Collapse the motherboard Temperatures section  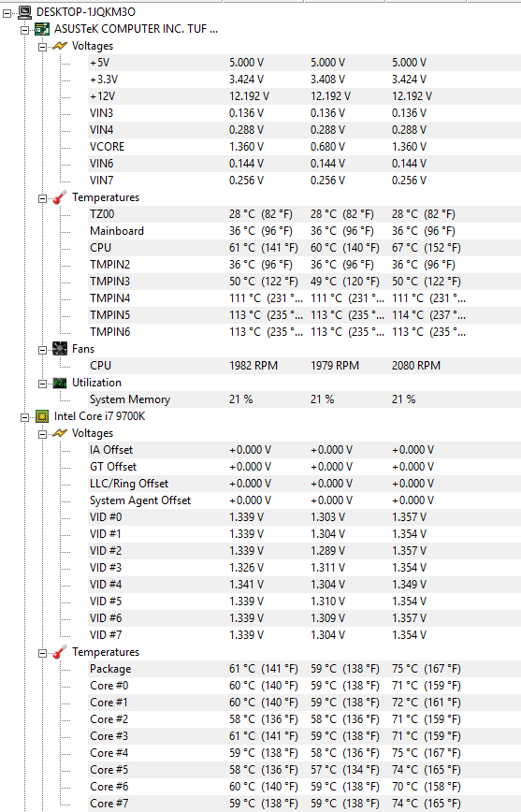click(43, 198)
